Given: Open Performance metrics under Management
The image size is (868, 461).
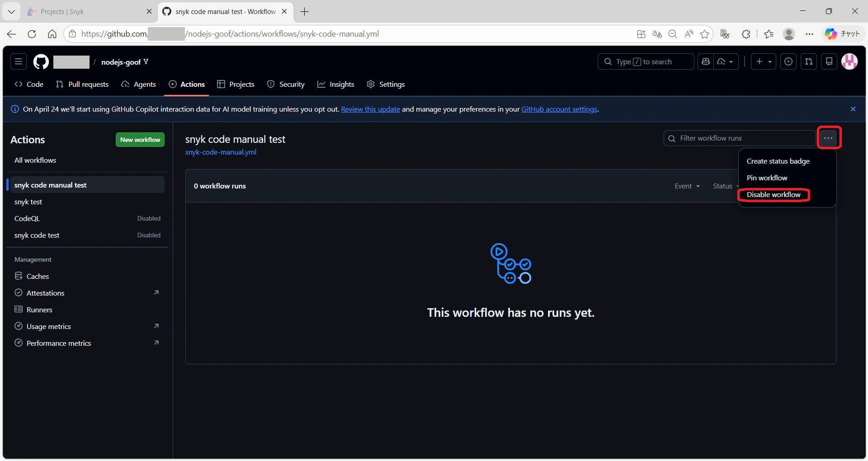Looking at the screenshot, I should click(87, 343).
